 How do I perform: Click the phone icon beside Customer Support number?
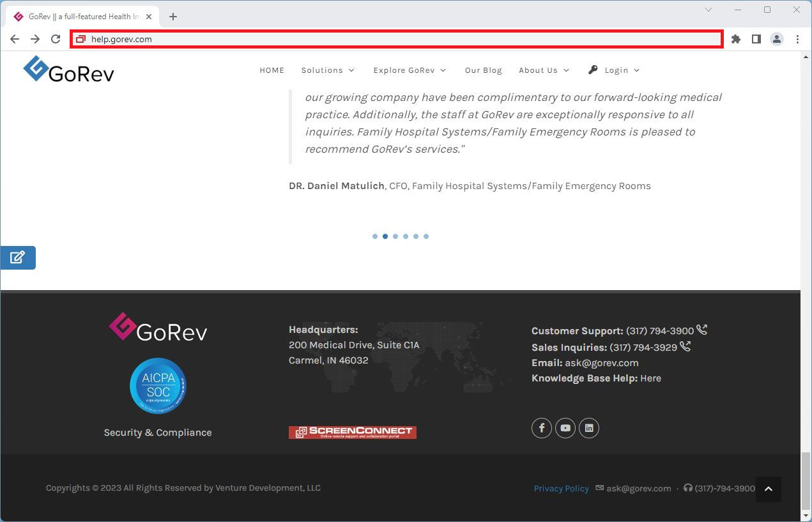(x=702, y=330)
